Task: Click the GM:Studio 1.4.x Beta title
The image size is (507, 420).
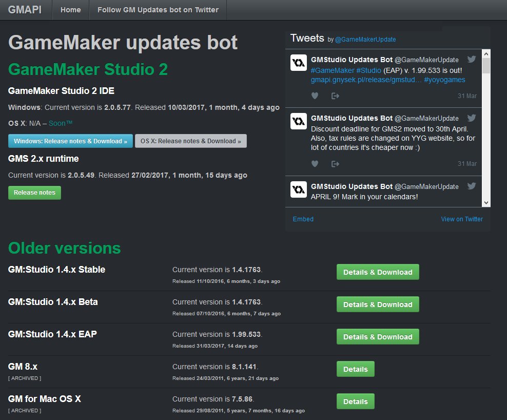Action: click(53, 302)
